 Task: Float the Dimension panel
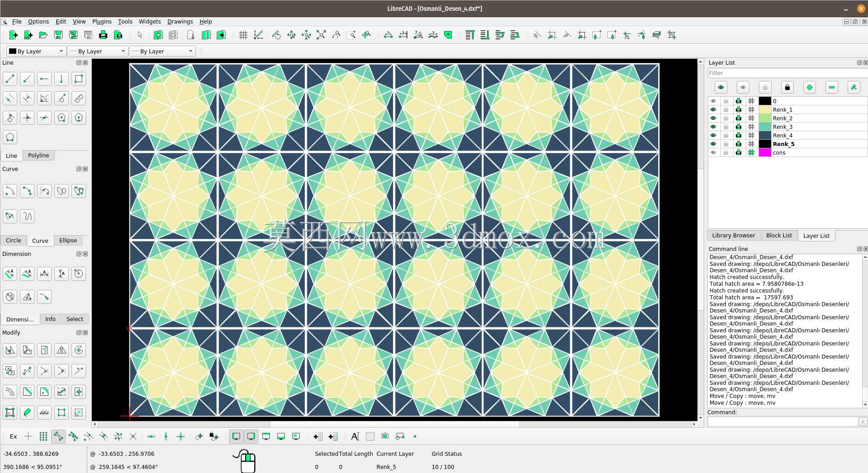(79, 254)
